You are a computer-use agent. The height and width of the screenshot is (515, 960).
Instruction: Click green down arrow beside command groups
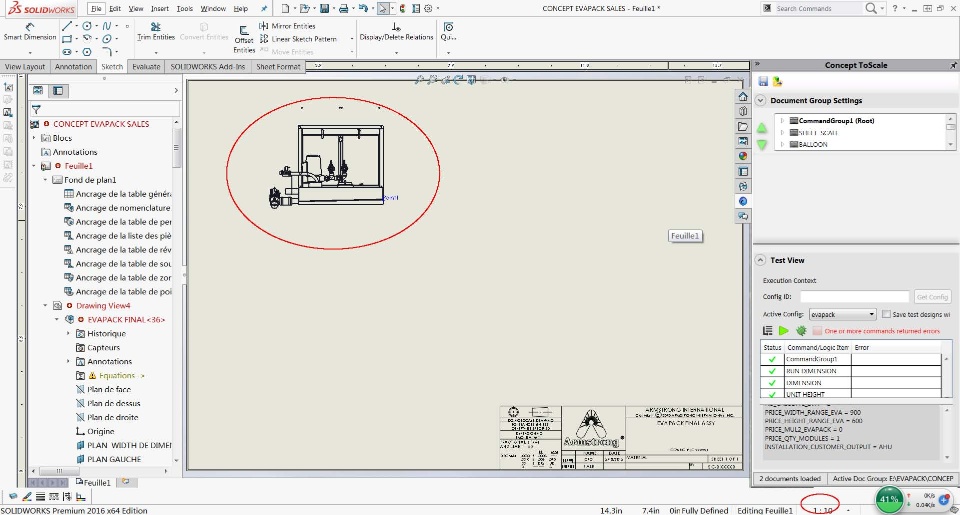point(762,145)
